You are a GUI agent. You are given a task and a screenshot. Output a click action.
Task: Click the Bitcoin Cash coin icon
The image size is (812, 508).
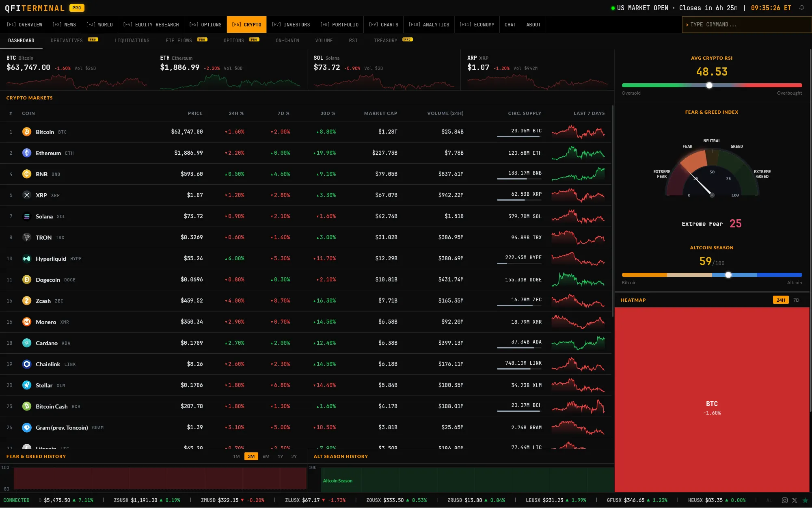tap(27, 406)
